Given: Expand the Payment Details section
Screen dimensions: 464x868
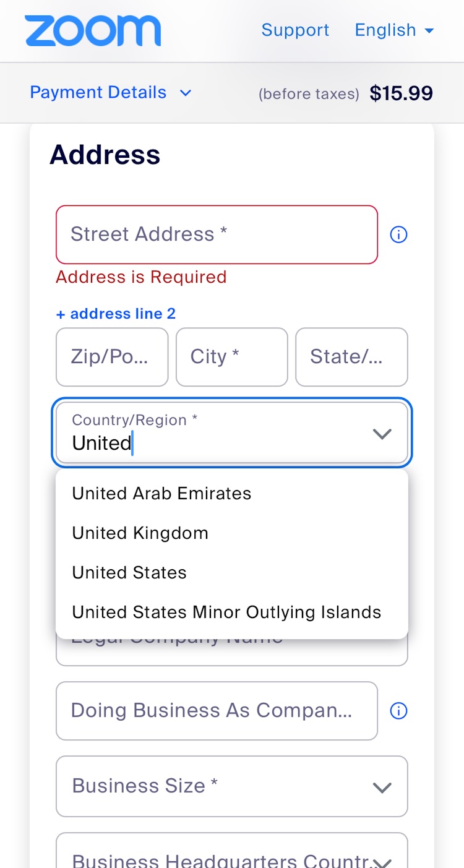Looking at the screenshot, I should 98,93.
